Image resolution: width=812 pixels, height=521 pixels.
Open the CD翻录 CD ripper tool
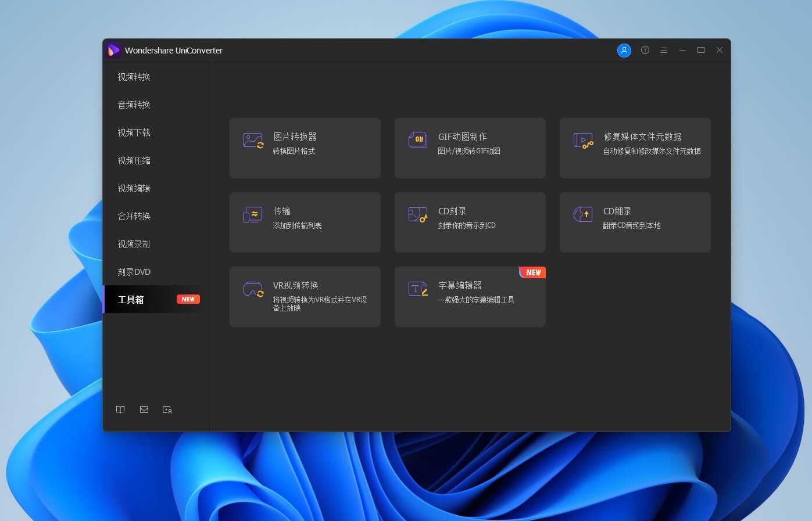635,222
